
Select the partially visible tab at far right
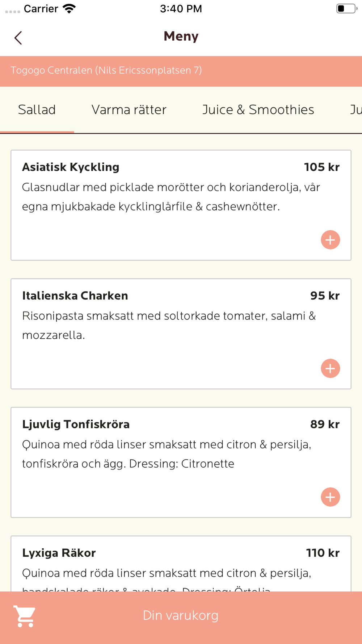pos(355,110)
